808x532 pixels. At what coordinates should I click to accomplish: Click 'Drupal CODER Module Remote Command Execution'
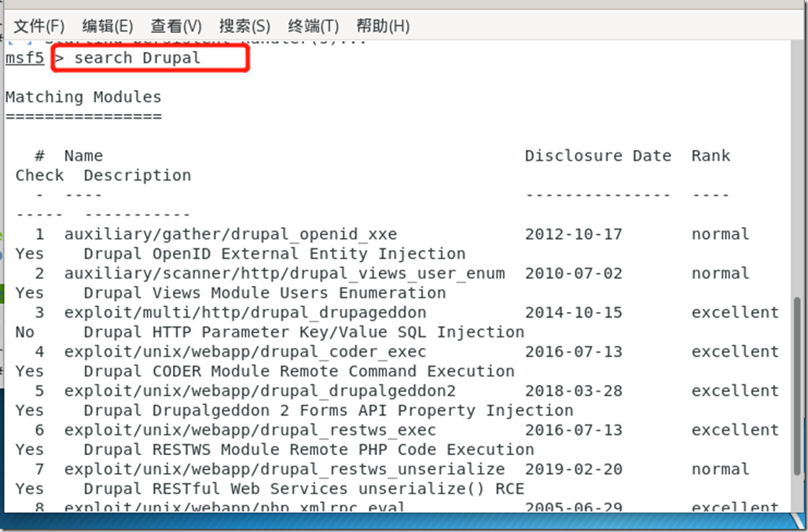[x=299, y=372]
